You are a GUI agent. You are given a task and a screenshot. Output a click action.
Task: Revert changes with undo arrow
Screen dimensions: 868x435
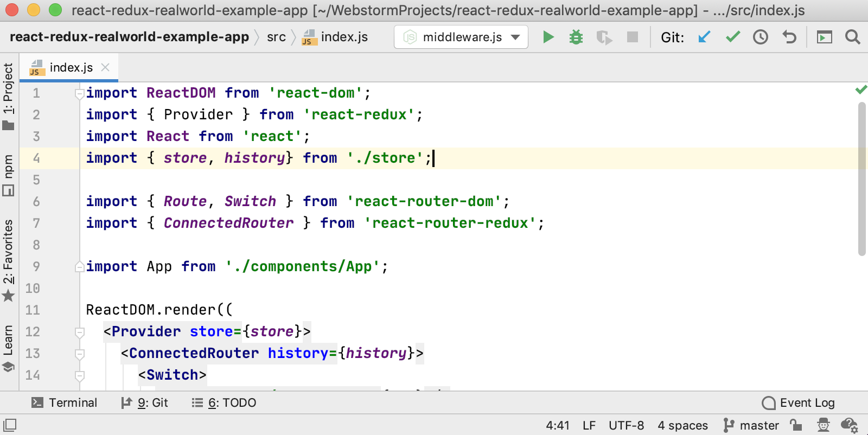click(789, 37)
